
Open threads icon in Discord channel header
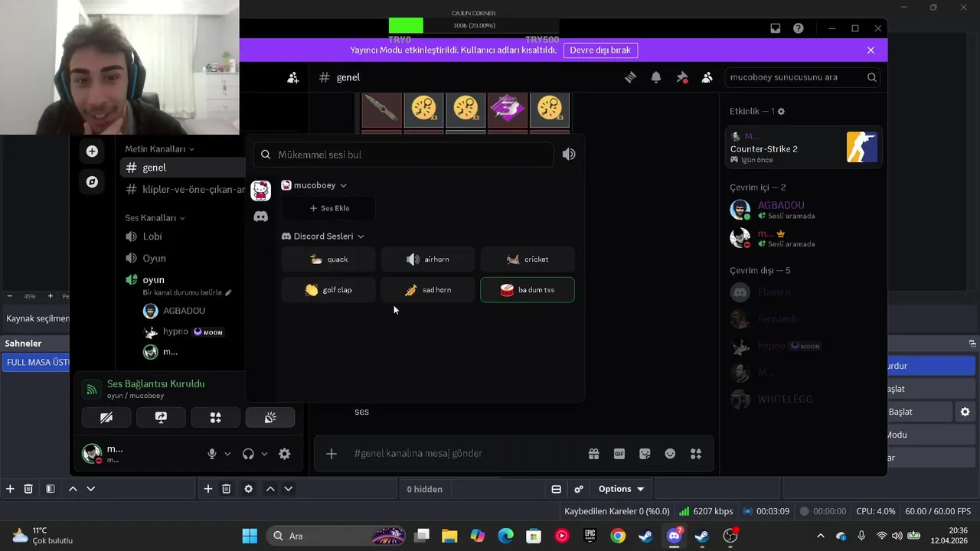point(630,77)
